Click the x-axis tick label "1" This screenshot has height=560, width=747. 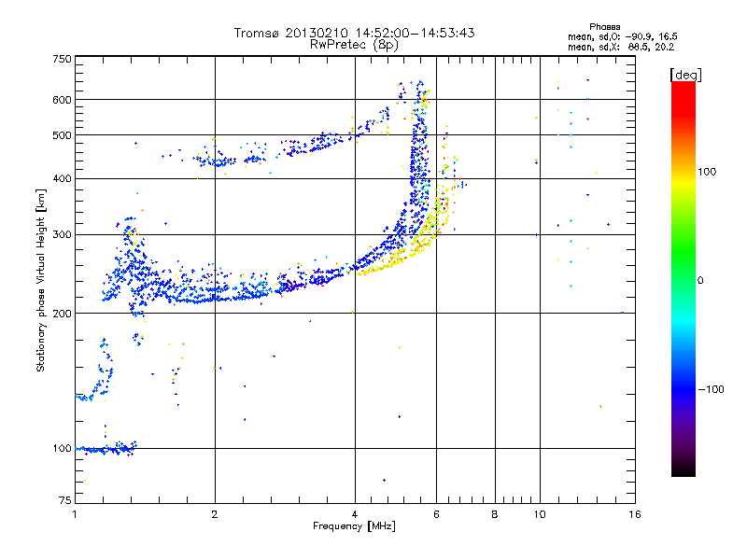coord(75,514)
